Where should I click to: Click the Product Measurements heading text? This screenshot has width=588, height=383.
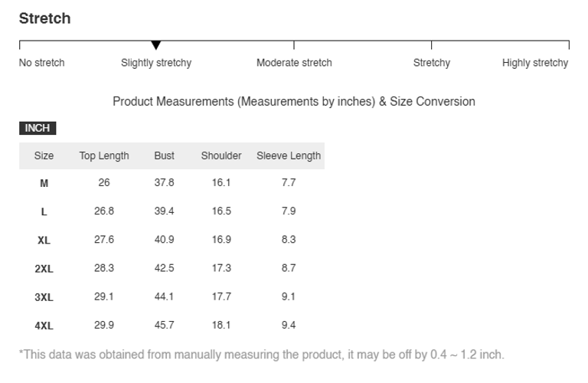click(294, 101)
